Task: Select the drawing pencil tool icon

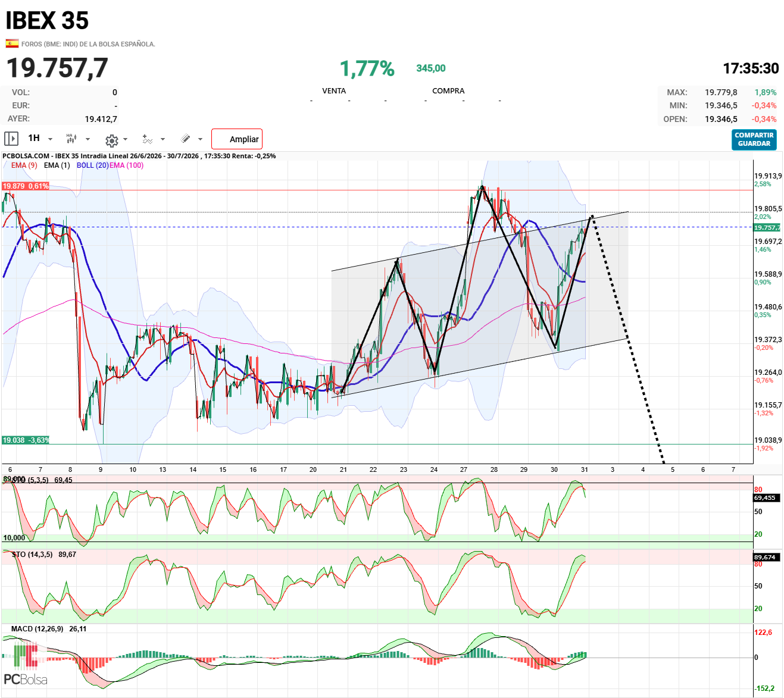Action: tap(186, 139)
